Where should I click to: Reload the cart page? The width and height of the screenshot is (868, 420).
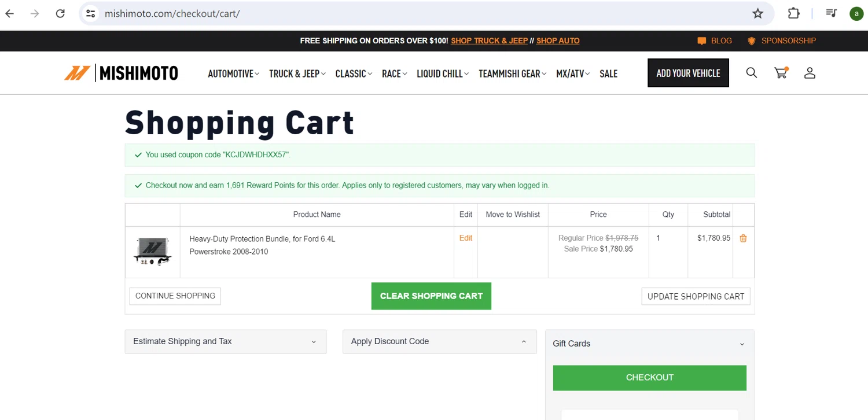(60, 13)
